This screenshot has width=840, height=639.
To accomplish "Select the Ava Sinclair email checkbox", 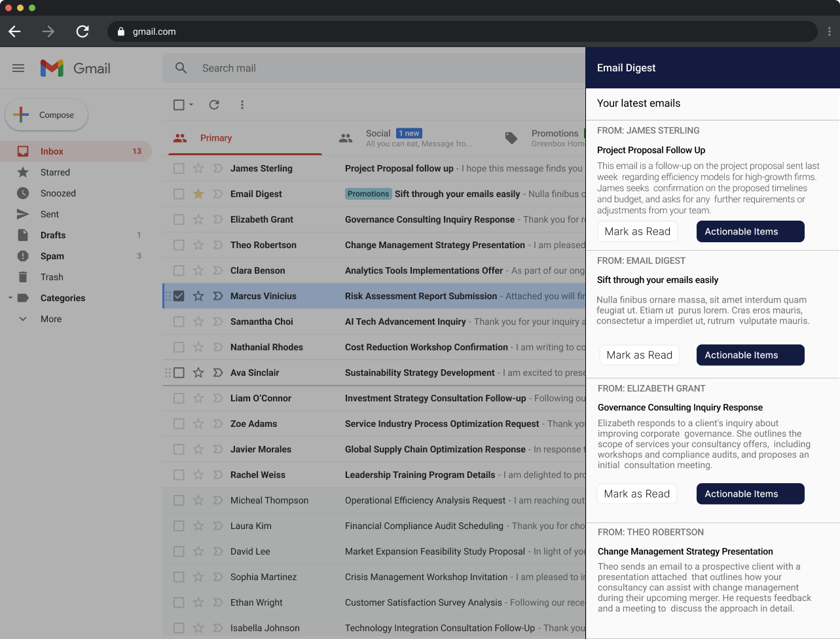I will tap(179, 373).
